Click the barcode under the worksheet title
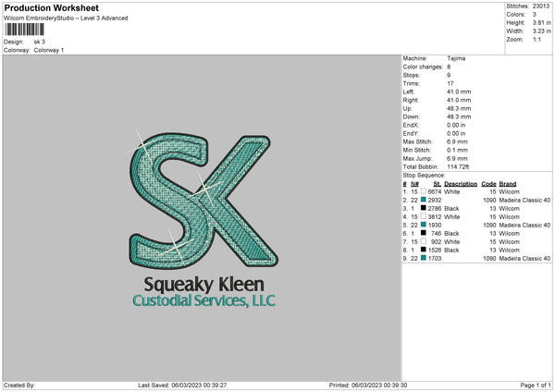The height and width of the screenshot is (392, 555). point(24,30)
